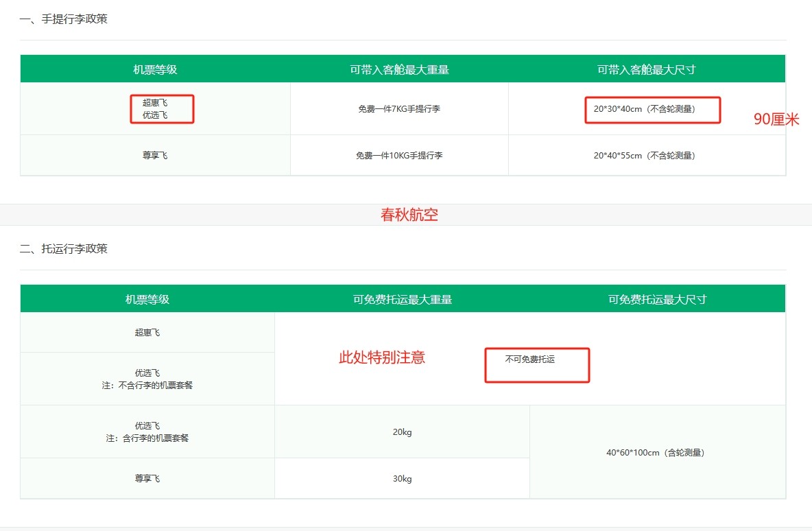This screenshot has height=531, width=812.
Task: Click the red 此处特别注意 annotation
Action: [x=382, y=357]
